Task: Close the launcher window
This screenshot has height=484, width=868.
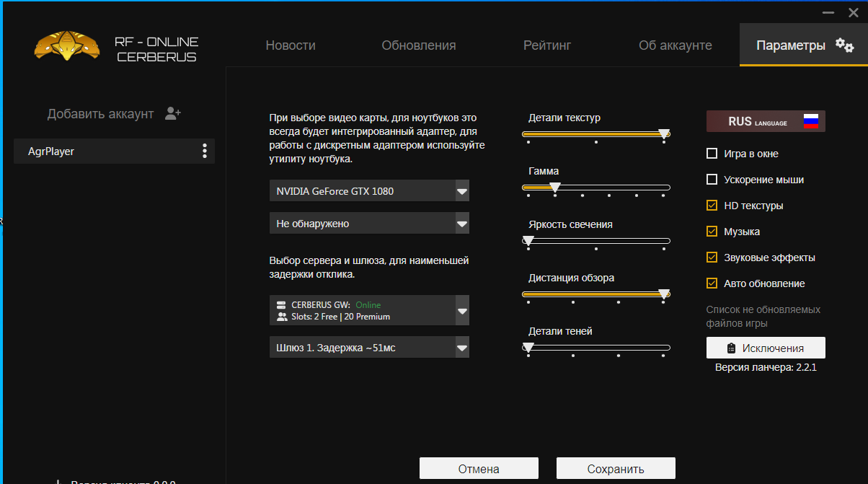Action: tap(853, 12)
